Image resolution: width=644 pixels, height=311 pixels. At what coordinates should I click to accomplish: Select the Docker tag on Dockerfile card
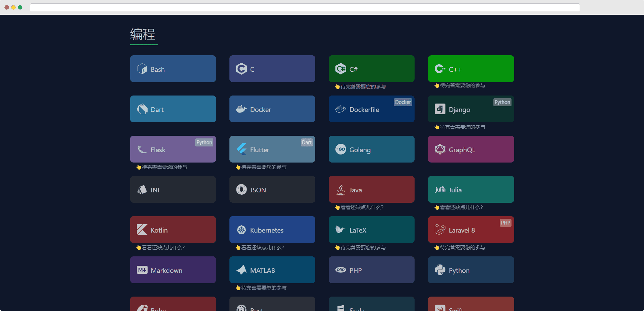tap(403, 102)
